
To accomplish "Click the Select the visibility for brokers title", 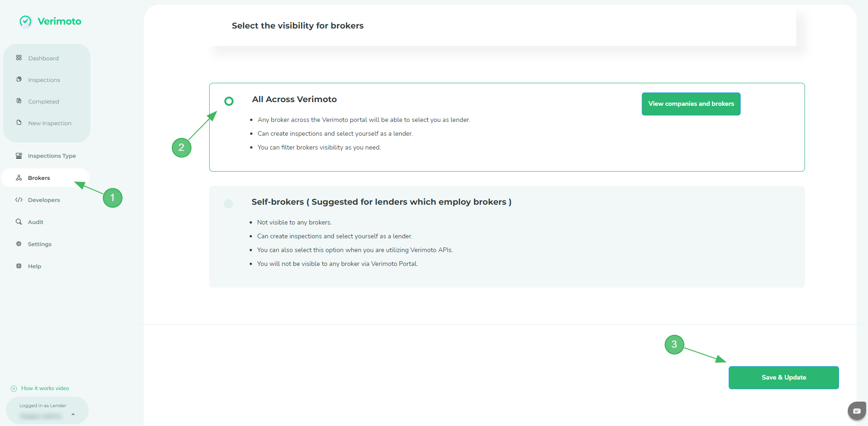I will coord(297,26).
